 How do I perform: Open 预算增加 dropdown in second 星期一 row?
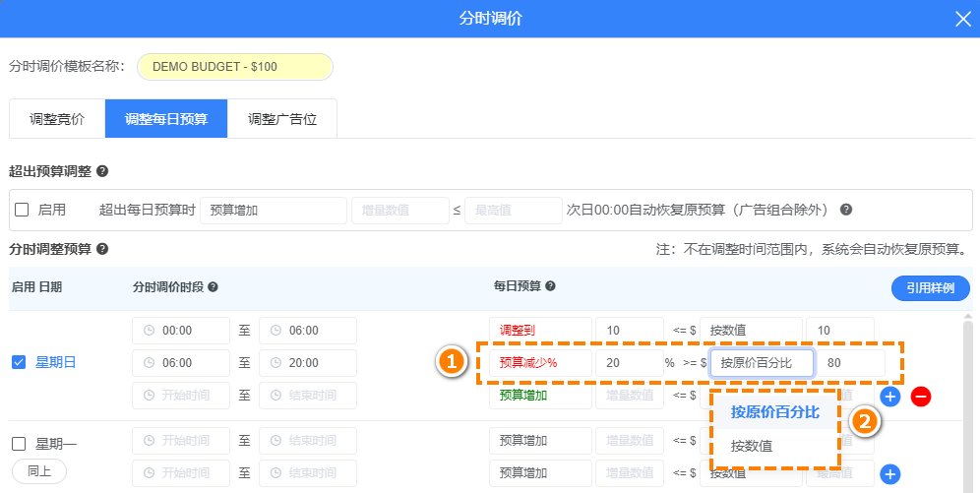pyautogui.click(x=540, y=473)
